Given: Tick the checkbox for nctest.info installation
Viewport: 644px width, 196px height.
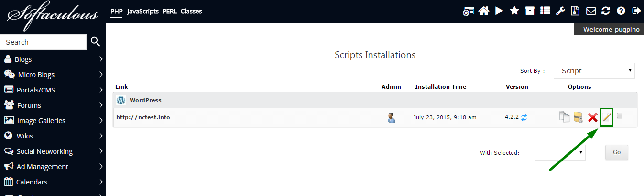Looking at the screenshot, I should [x=620, y=115].
